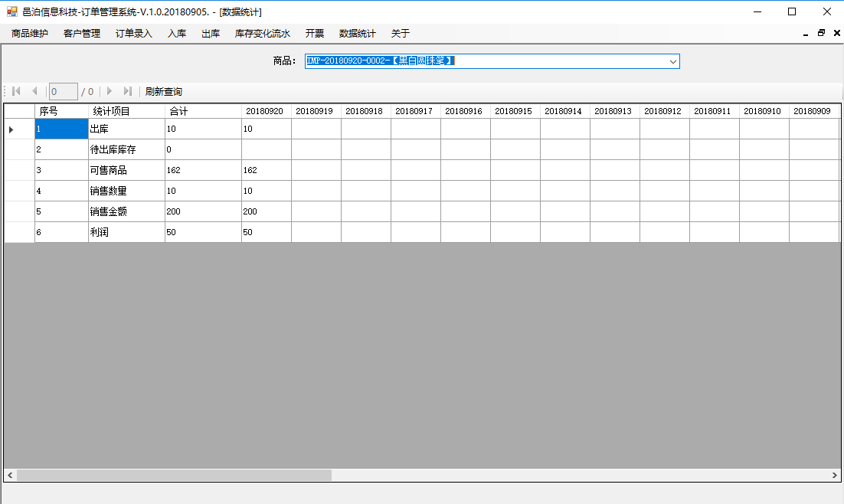
Task: Click the 20180915 column header
Action: pyautogui.click(x=515, y=111)
